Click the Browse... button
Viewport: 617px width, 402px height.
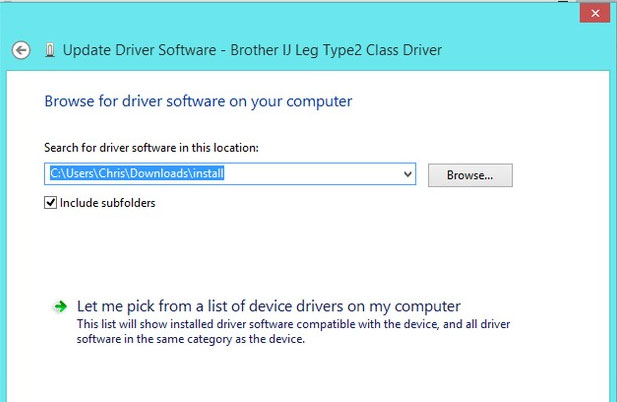pyautogui.click(x=470, y=175)
